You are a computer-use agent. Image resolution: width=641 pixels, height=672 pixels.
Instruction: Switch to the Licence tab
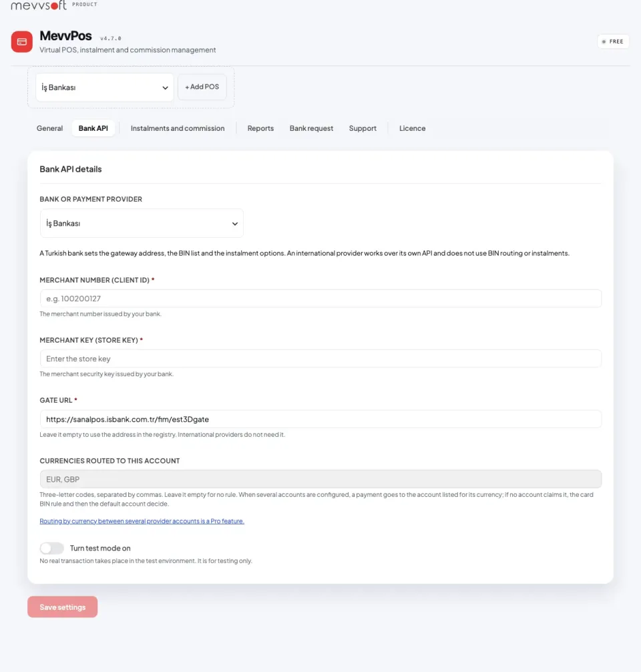click(x=412, y=128)
